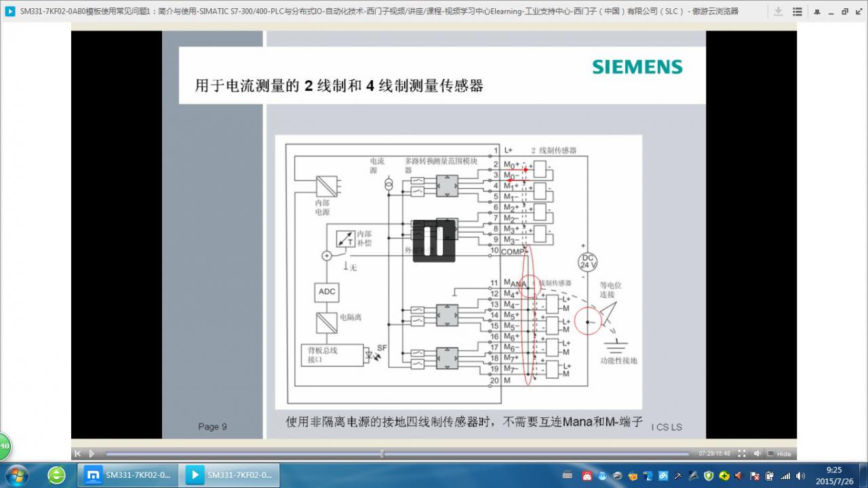
Task: Open the system volume speaker tray icon
Action: pyautogui.click(x=801, y=476)
